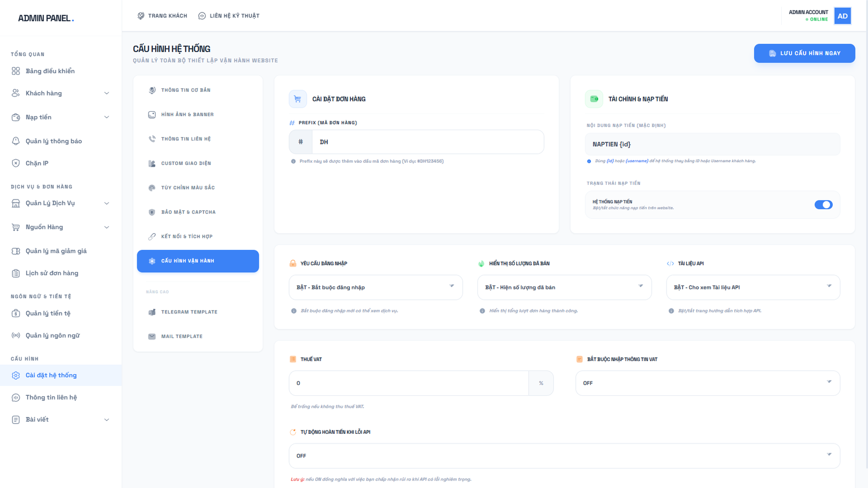Click the Chặn IP sidebar icon
868x488 pixels.
[16, 163]
